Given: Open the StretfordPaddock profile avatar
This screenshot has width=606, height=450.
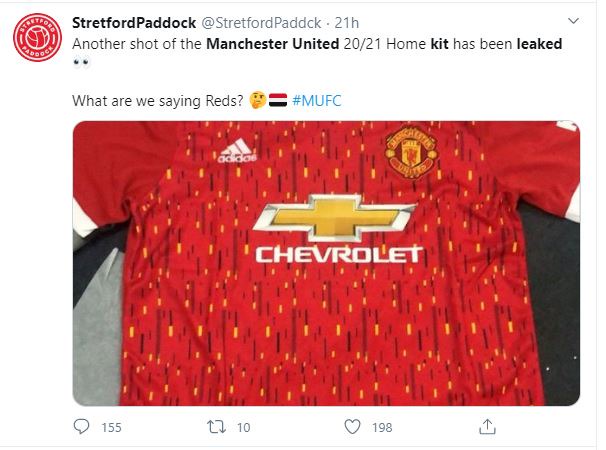Looking at the screenshot, I should click(x=37, y=38).
